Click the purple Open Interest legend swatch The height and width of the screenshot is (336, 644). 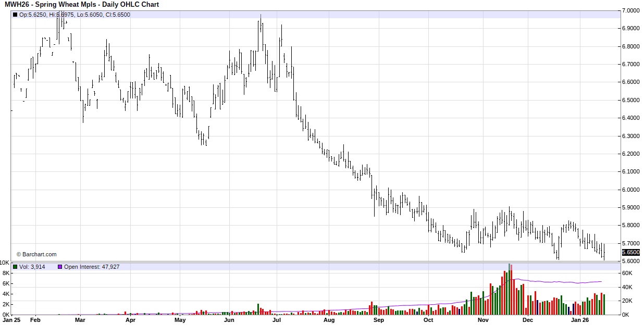click(x=60, y=267)
